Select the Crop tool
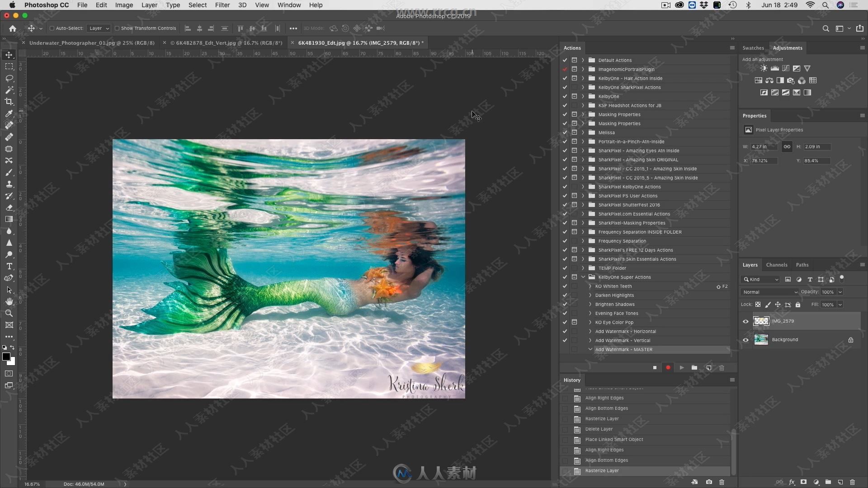The height and width of the screenshot is (488, 868). pos(9,101)
